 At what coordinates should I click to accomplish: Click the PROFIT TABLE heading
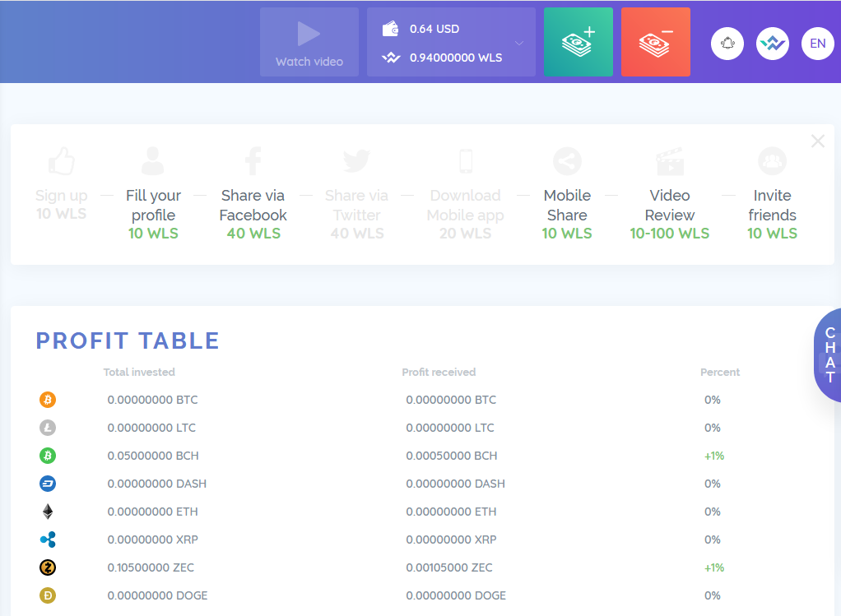tap(128, 340)
